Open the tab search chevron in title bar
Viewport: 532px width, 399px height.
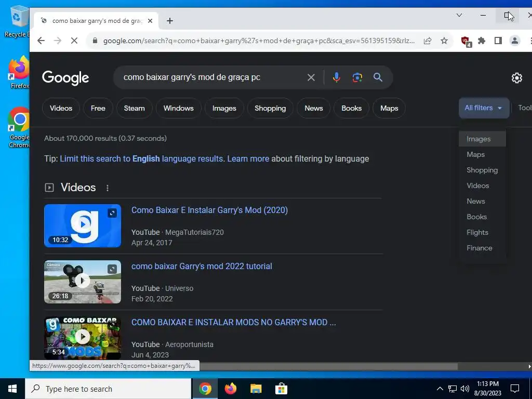point(459,15)
